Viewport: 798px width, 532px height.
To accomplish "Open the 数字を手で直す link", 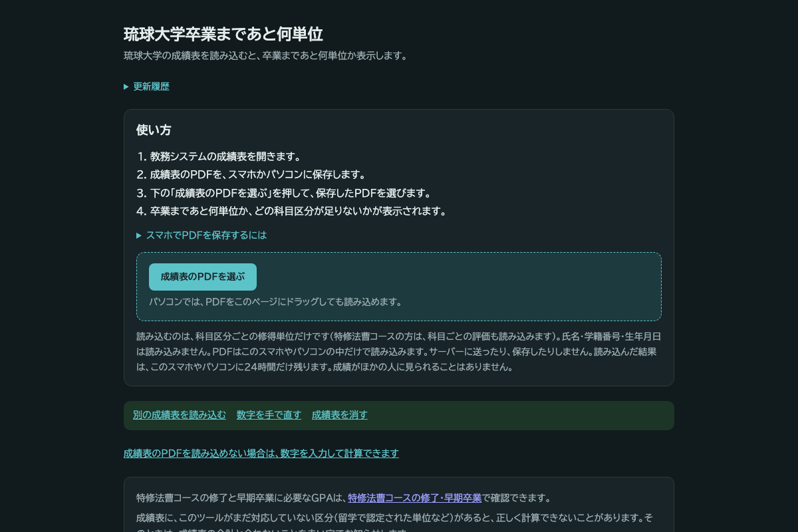I will point(269,415).
